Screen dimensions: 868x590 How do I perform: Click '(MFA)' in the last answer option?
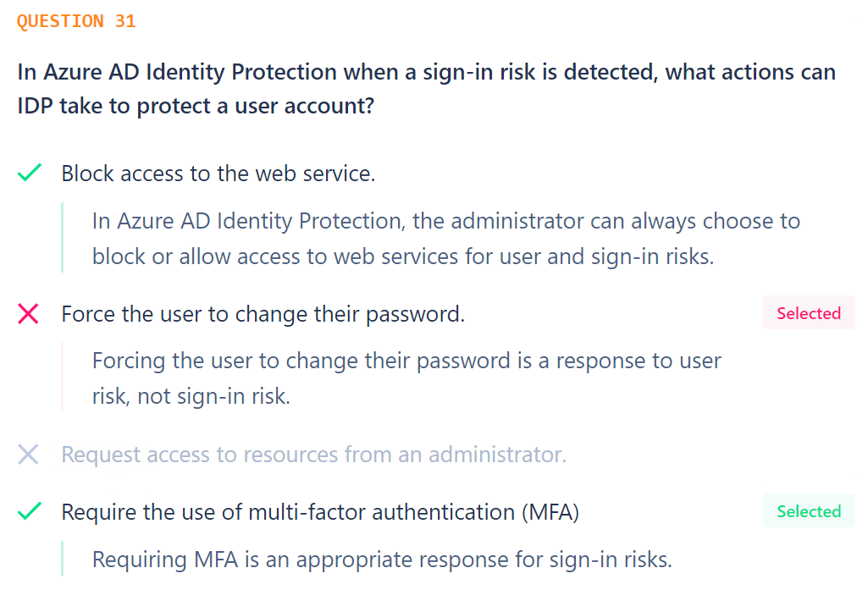[x=550, y=512]
